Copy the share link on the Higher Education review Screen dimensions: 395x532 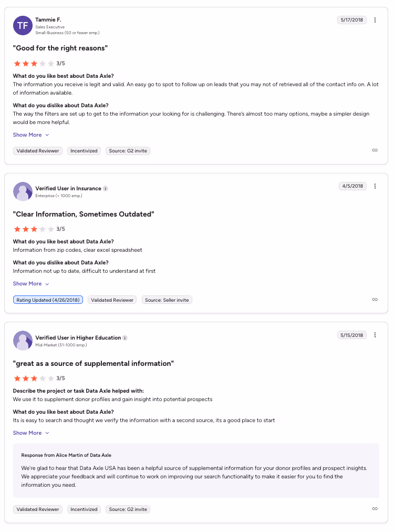tap(375, 508)
